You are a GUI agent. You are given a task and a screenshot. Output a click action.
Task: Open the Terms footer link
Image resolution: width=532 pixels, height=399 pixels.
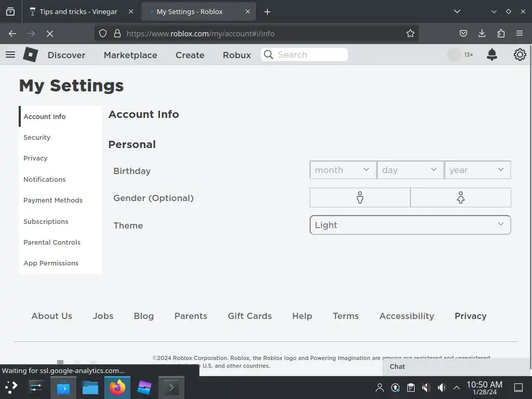345,316
